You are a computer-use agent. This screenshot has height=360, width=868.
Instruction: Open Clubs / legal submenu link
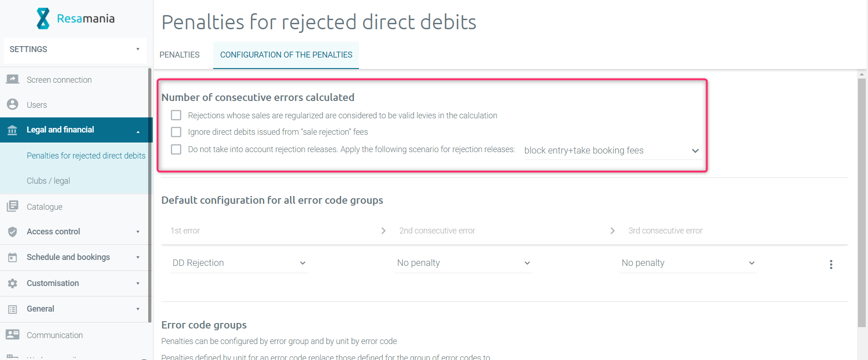pyautogui.click(x=48, y=181)
